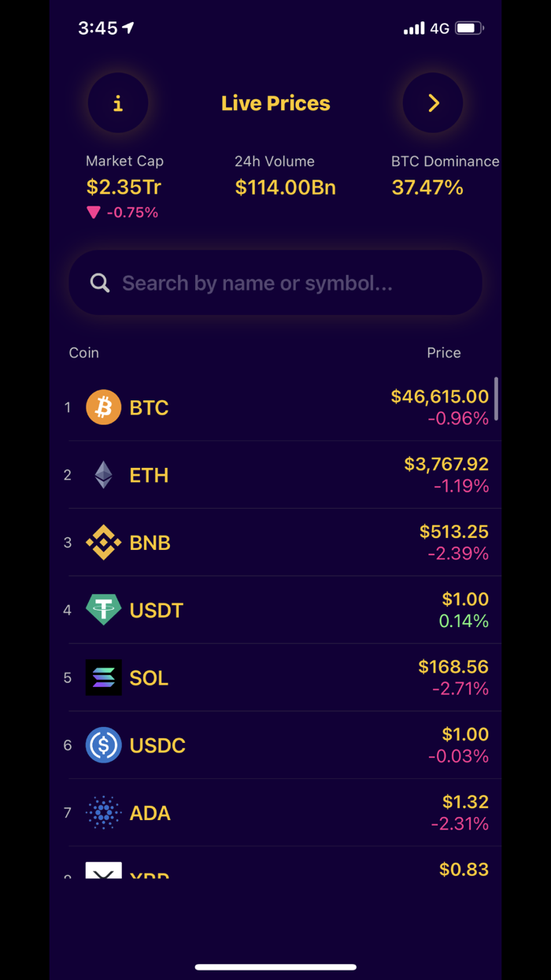Screen dimensions: 551x980
Task: Click the magnifying glass search icon
Action: pos(100,284)
